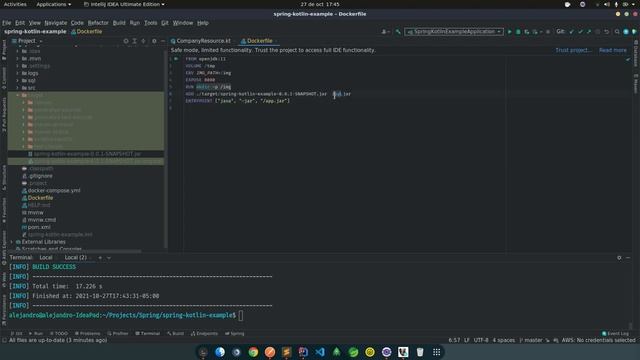Open the Git menu

[x=164, y=23]
